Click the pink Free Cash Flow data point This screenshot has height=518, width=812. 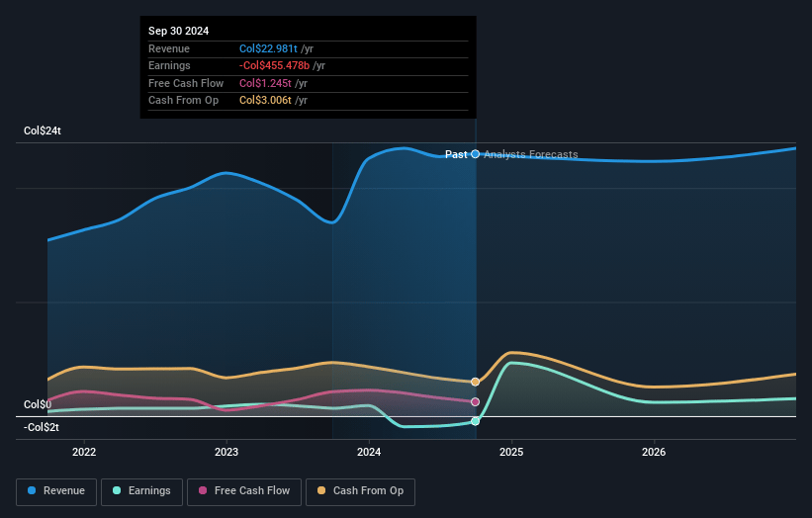pyautogui.click(x=476, y=402)
